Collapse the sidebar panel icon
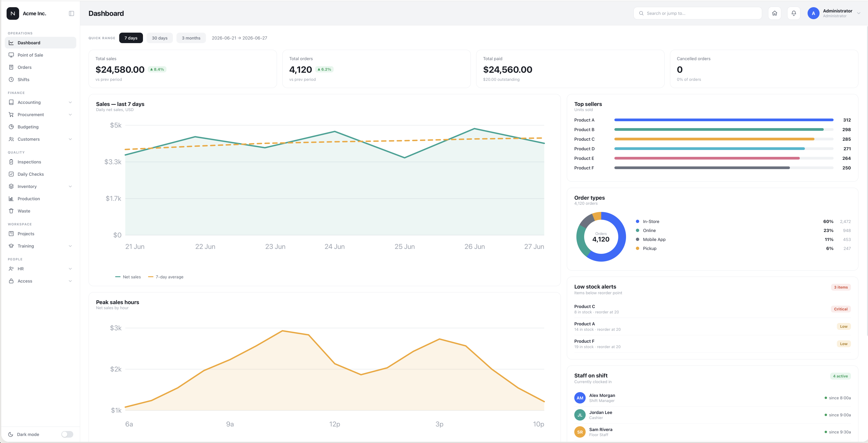This screenshot has height=443, width=868. (71, 13)
